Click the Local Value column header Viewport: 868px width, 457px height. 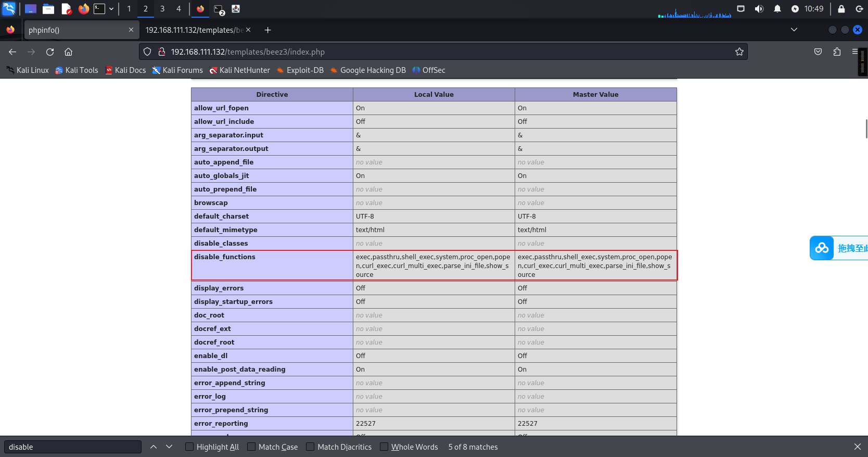[x=434, y=94]
